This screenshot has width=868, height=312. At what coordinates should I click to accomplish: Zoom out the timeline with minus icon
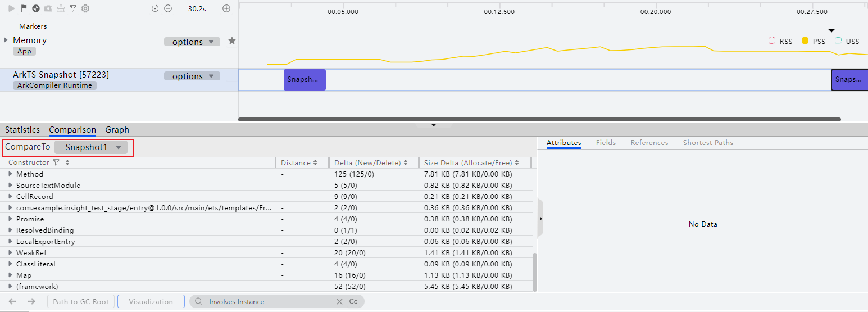click(168, 8)
